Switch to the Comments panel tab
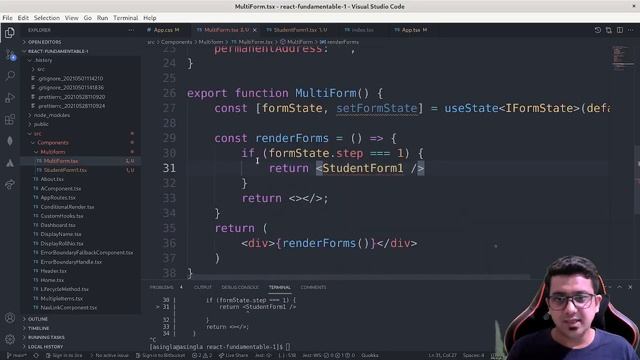Screen dimensions: 640x360 pos(313,287)
